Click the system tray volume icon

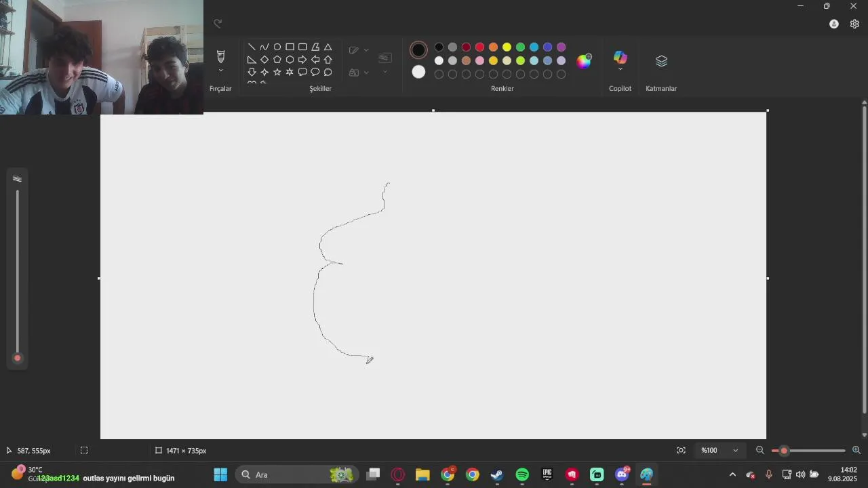click(x=800, y=474)
